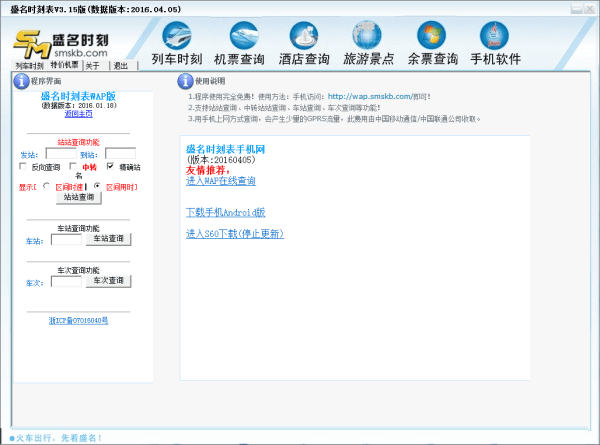600x445 pixels.
Task: Open the 酒店查询 hotel icon
Action: pyautogui.click(x=304, y=35)
